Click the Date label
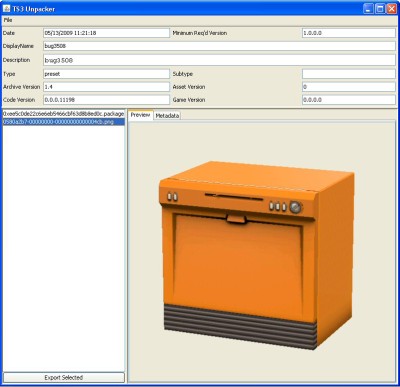The image size is (400, 387). (9, 33)
